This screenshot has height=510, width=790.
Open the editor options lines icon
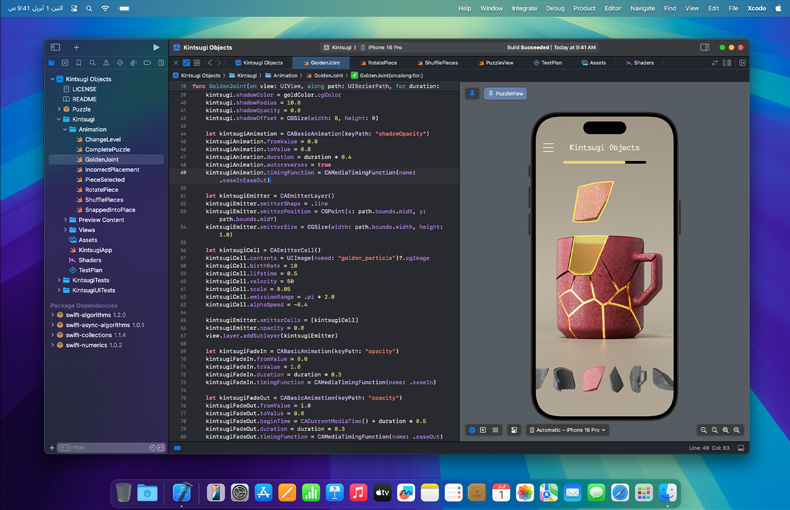[x=727, y=63]
